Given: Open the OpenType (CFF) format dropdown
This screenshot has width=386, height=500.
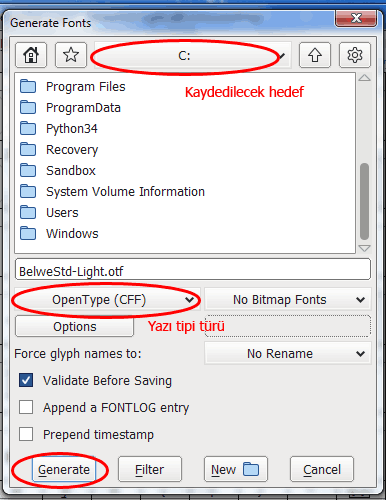Looking at the screenshot, I should coord(107,300).
